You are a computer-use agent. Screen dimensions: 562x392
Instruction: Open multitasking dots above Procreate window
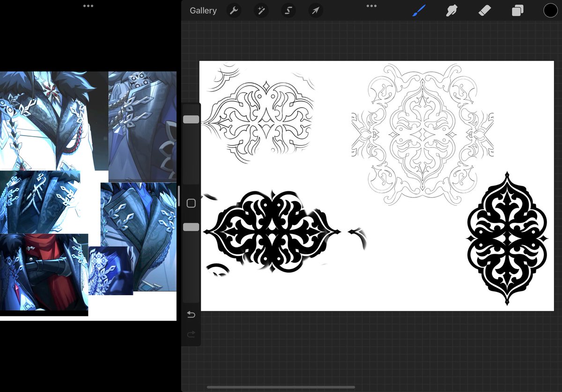[x=371, y=6]
